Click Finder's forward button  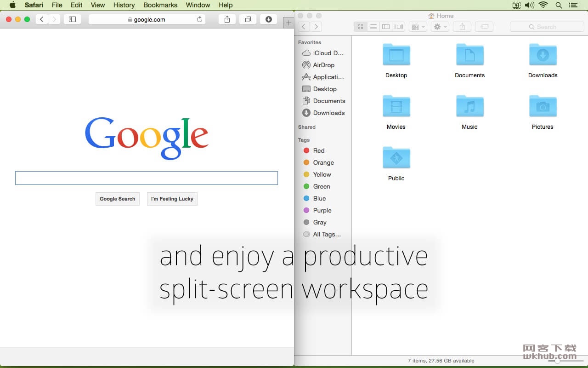pos(316,27)
